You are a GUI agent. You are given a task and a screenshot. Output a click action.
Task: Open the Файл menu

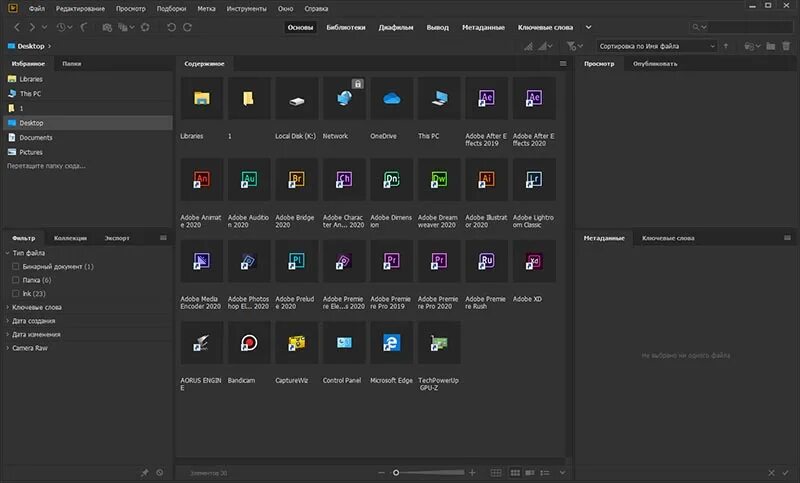coord(37,9)
